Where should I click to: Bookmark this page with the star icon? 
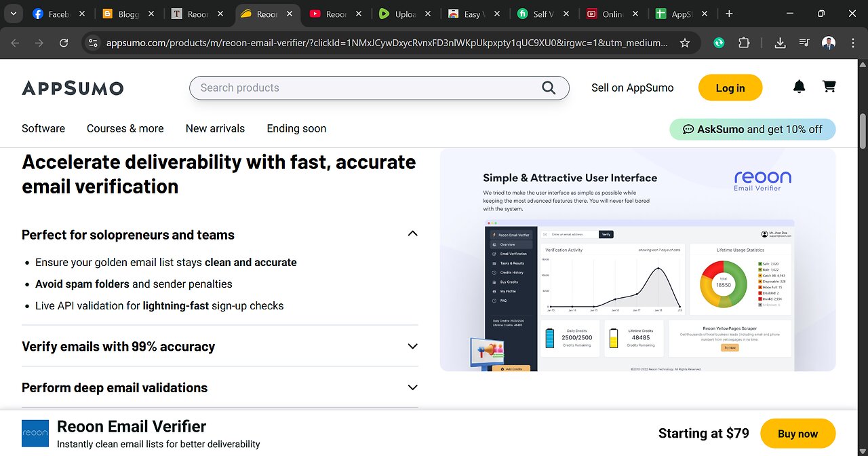tap(685, 43)
